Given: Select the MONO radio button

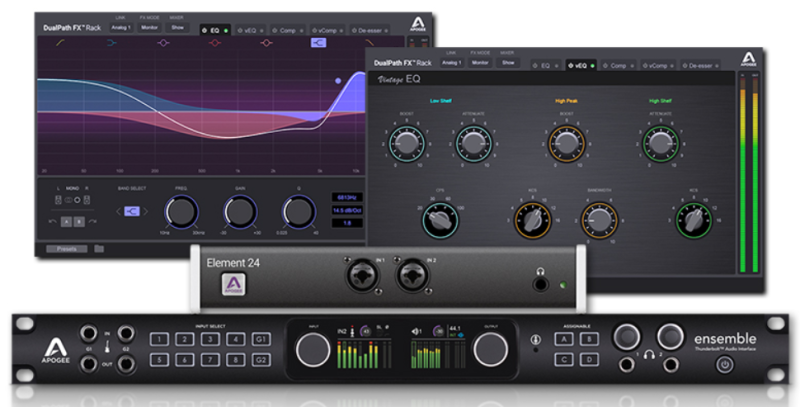Looking at the screenshot, I should (78, 200).
